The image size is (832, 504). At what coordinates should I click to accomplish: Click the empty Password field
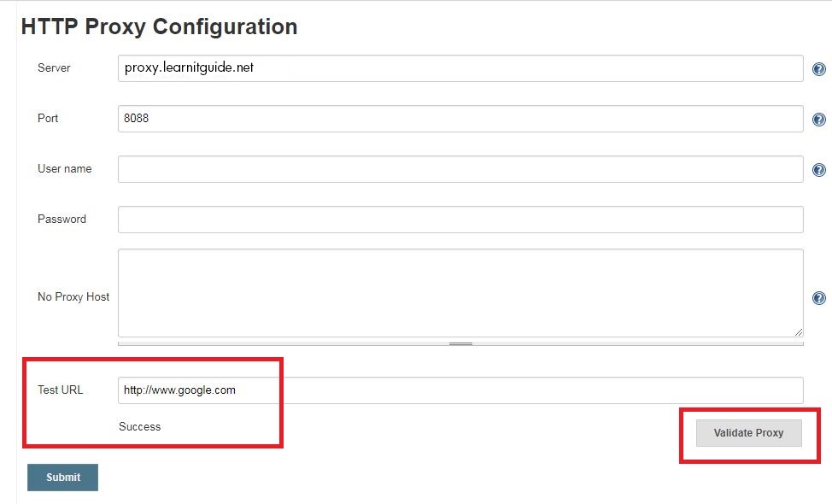[x=461, y=220]
